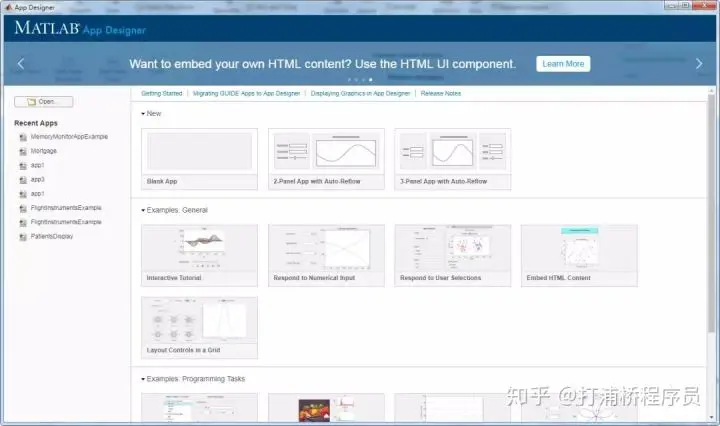Collapse Examples: Programming Tasks section
The width and height of the screenshot is (720, 426).
tap(143, 379)
